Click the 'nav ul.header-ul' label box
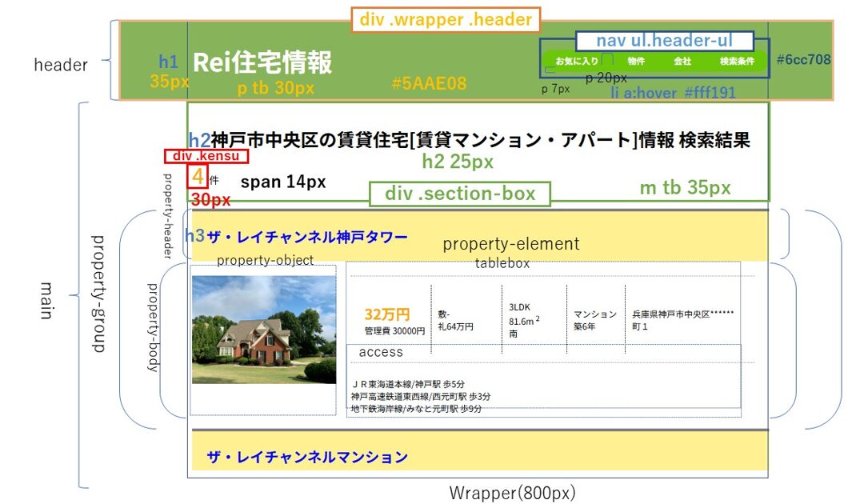 (663, 41)
